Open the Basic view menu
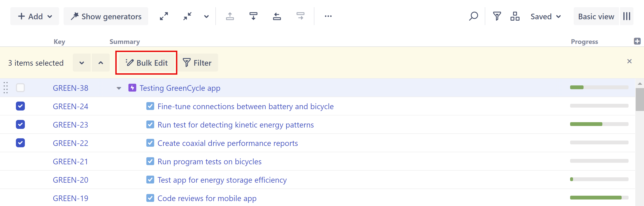This screenshot has width=644, height=206. pos(596,16)
